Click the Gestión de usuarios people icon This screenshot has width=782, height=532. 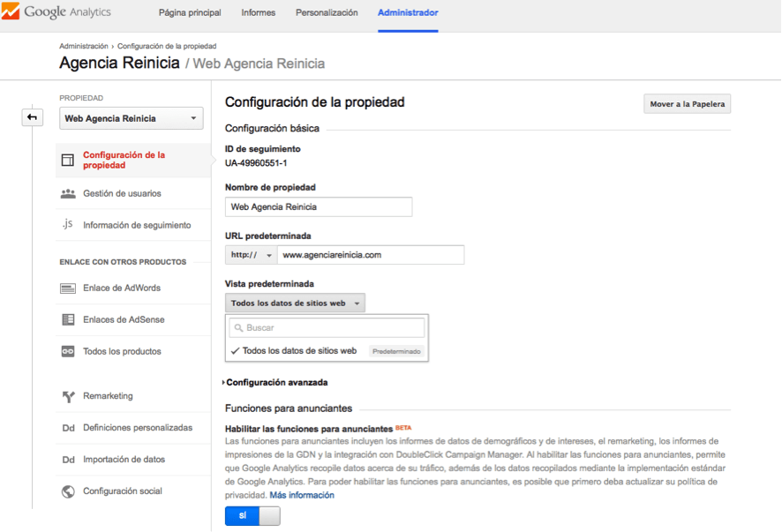click(x=68, y=193)
